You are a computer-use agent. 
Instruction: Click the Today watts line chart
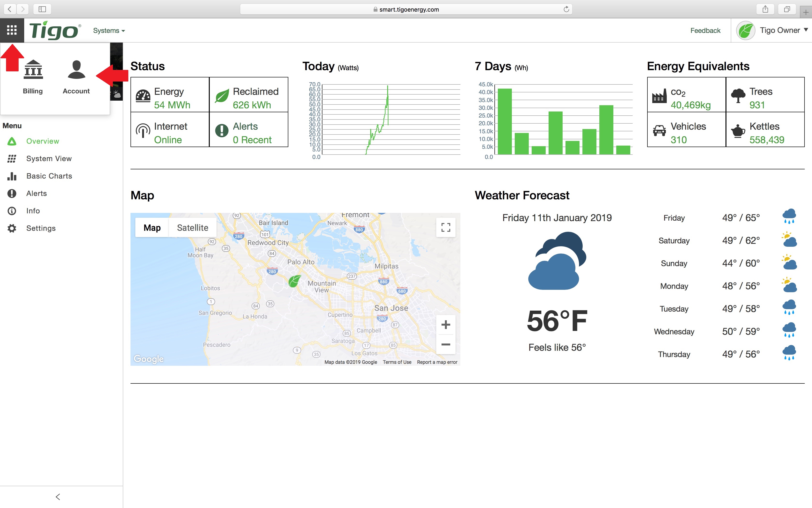[x=391, y=119]
